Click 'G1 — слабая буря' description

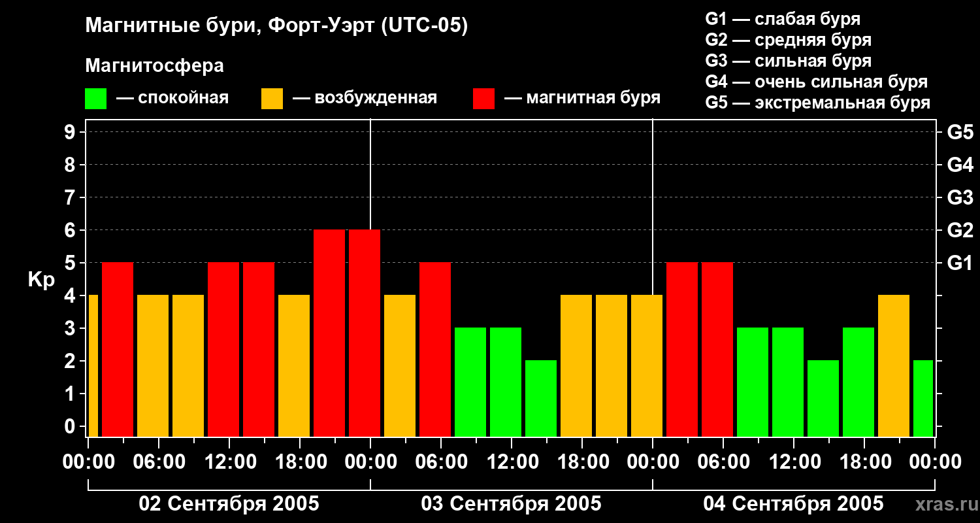pos(783,19)
